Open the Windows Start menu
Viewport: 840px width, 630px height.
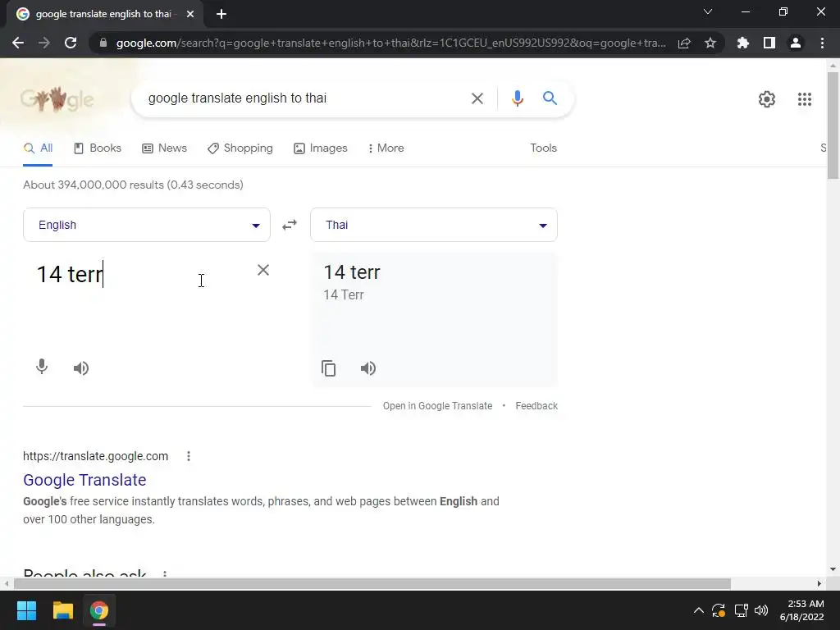point(26,610)
